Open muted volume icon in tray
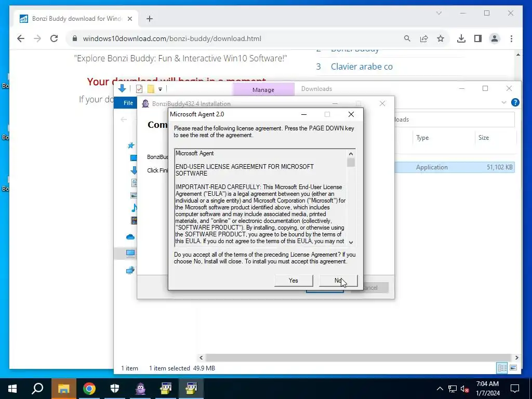Image resolution: width=532 pixels, height=399 pixels. pos(465,389)
